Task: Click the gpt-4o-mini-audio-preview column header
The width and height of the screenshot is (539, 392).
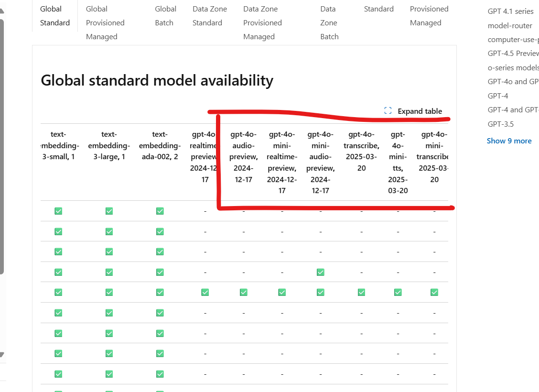Action: (321, 163)
